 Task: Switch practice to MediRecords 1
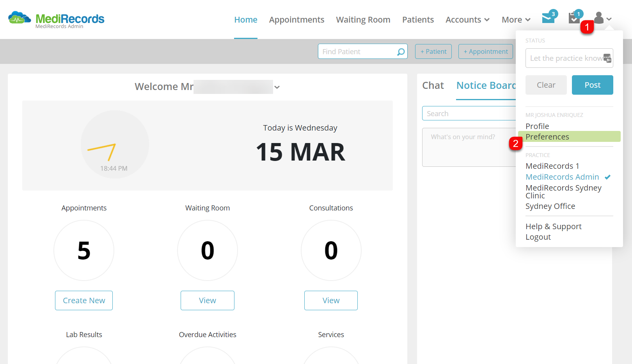552,166
